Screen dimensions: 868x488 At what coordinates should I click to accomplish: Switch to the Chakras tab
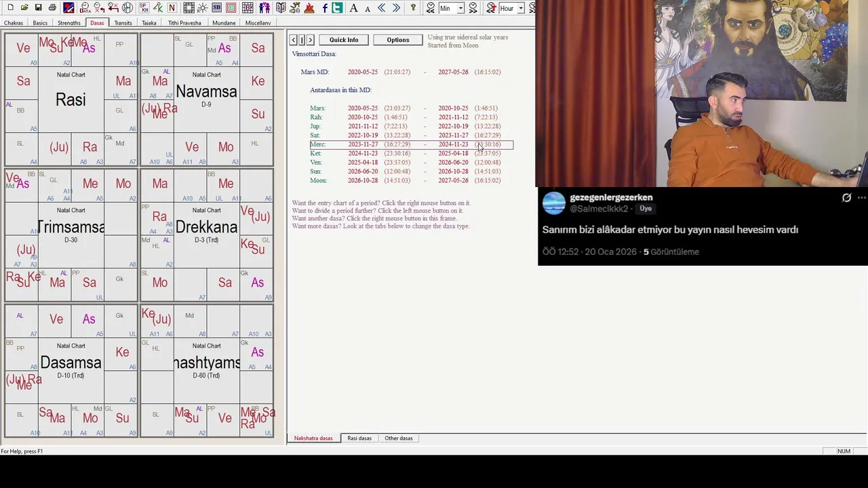[13, 23]
